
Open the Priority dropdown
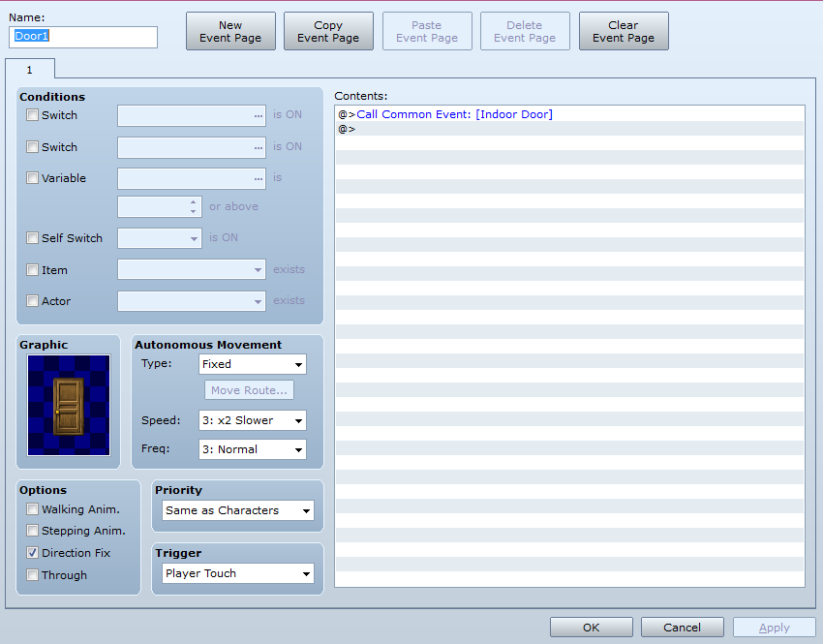(x=238, y=510)
